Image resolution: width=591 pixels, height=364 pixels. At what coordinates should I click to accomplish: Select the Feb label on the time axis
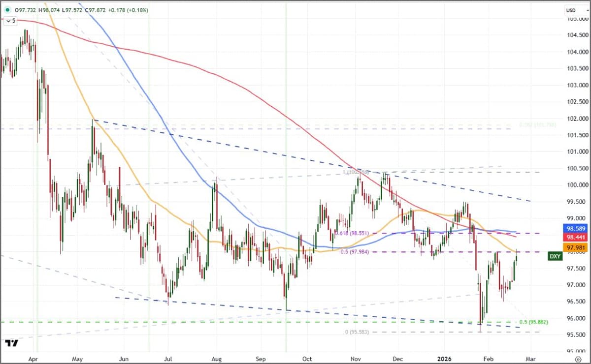(488, 359)
